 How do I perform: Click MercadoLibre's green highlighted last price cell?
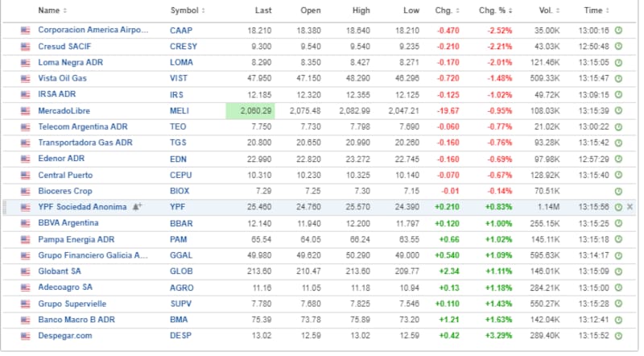click(x=250, y=110)
